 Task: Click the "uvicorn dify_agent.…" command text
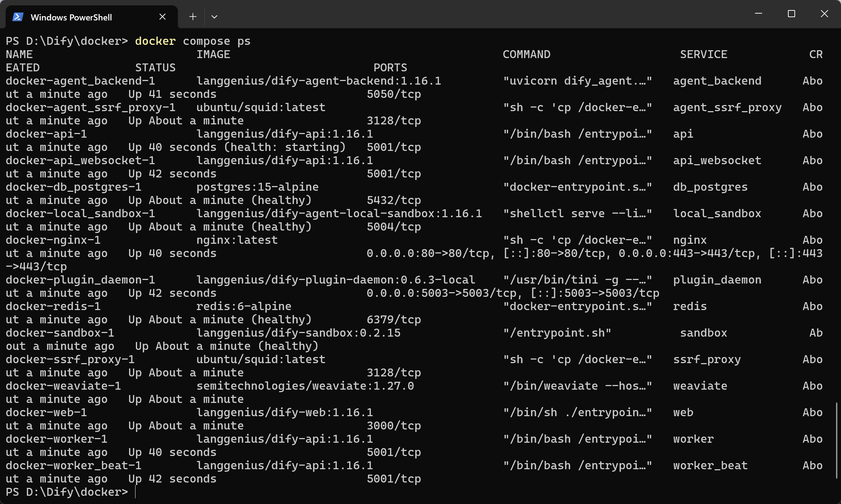pos(578,81)
